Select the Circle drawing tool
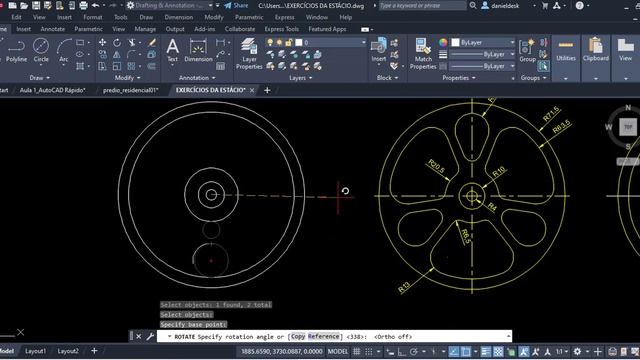Viewport: 640px width, 360px height. coord(41,51)
